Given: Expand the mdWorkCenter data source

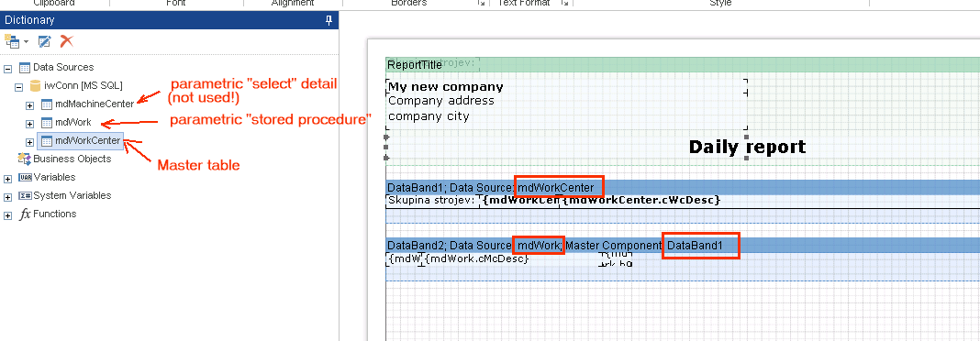Looking at the screenshot, I should (30, 141).
